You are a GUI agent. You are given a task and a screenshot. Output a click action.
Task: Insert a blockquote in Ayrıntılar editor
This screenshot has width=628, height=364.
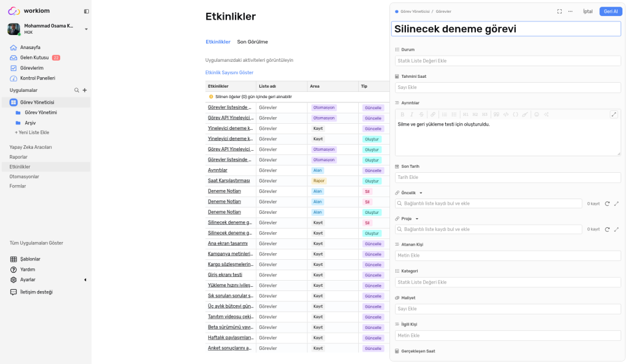(496, 115)
